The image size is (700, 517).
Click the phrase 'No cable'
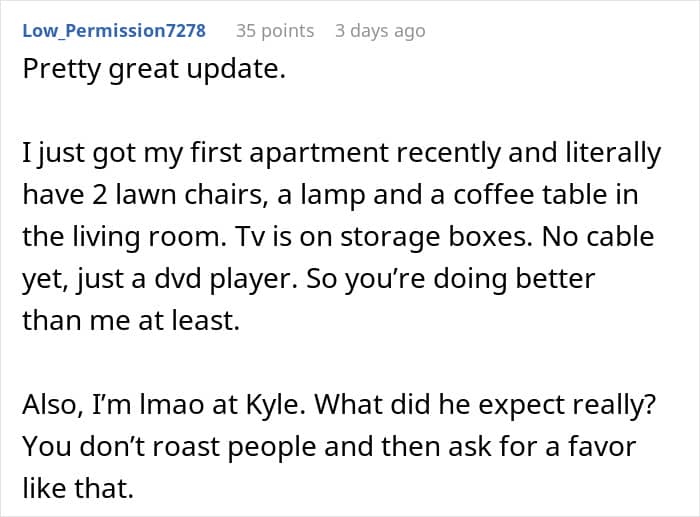point(598,237)
